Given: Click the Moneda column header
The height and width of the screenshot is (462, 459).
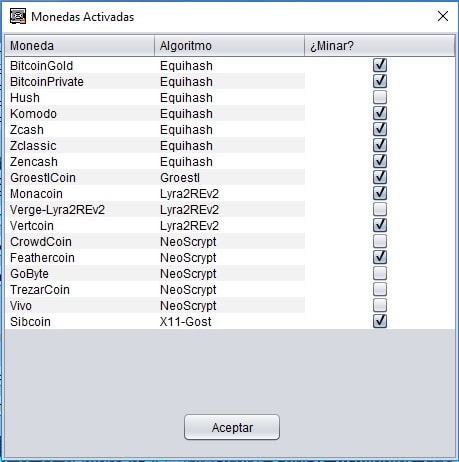Looking at the screenshot, I should (x=80, y=46).
